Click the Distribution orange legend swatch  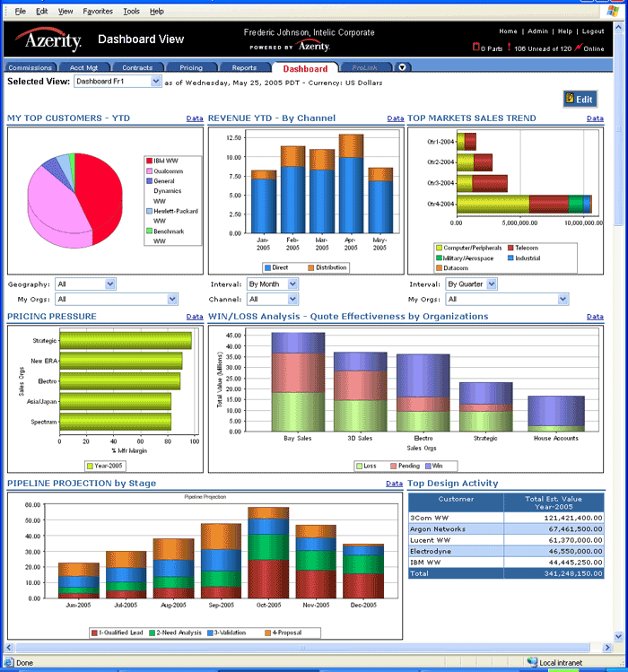click(x=310, y=267)
